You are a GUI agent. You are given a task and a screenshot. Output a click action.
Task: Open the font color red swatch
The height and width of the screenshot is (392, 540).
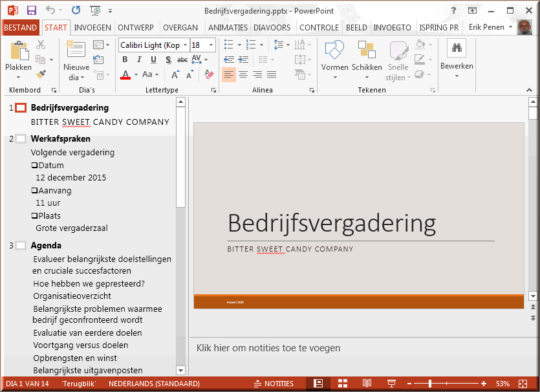(x=125, y=74)
